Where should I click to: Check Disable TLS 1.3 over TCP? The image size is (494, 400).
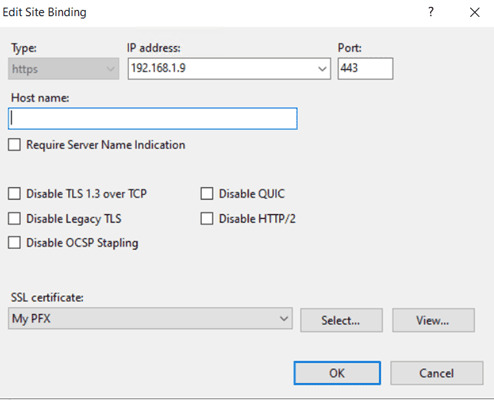[x=14, y=194]
